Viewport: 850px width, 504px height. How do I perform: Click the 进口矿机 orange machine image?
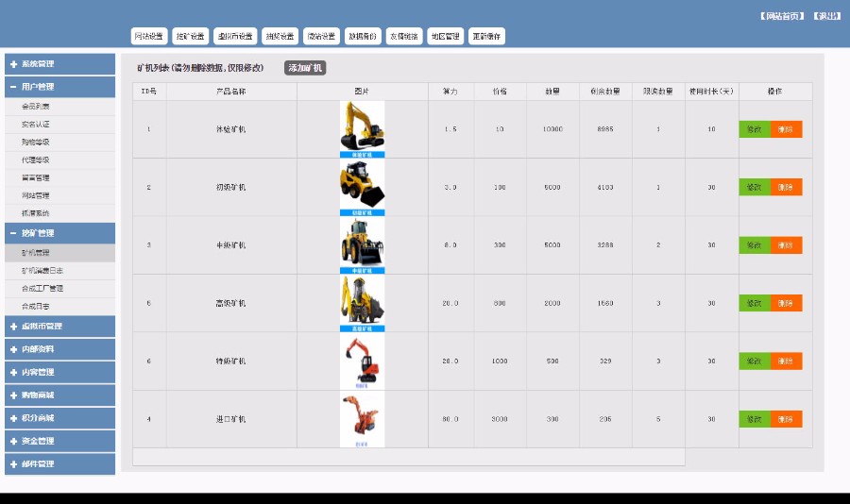362,419
